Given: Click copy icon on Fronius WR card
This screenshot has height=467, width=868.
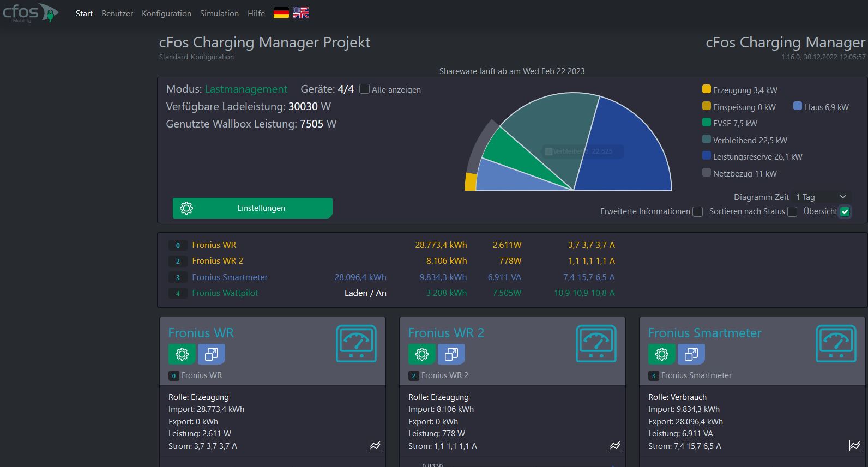Looking at the screenshot, I should tap(212, 354).
